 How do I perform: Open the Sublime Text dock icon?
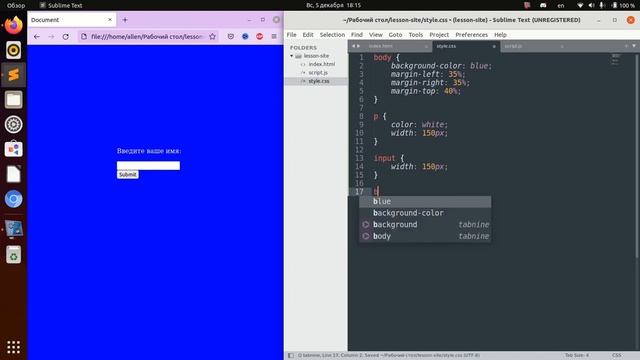[x=13, y=75]
